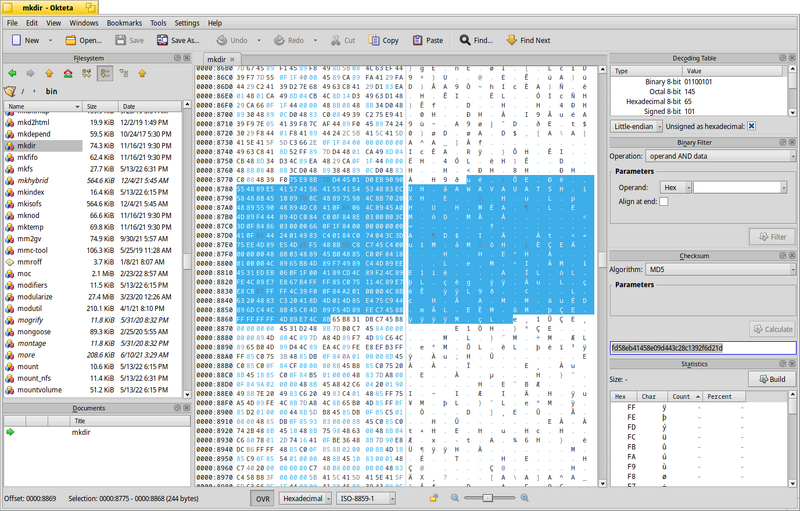Open the ISO-8859-1 encoding dropdown
Screen dimensions: 800x511
(x=366, y=498)
